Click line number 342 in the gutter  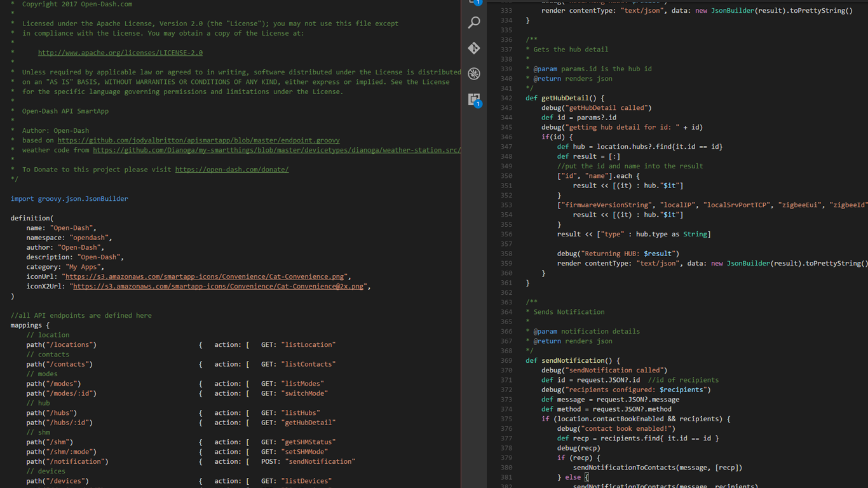[x=506, y=98]
